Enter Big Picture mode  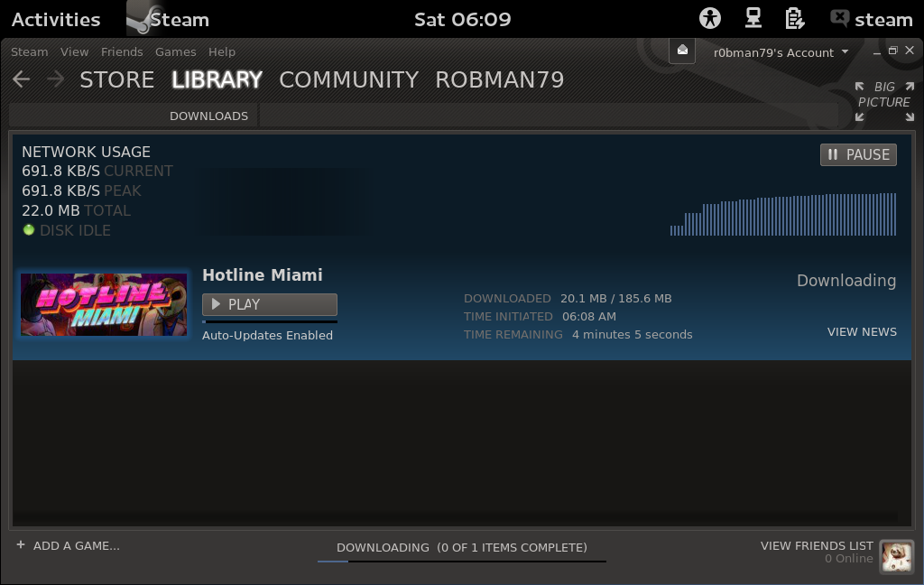[x=884, y=101]
